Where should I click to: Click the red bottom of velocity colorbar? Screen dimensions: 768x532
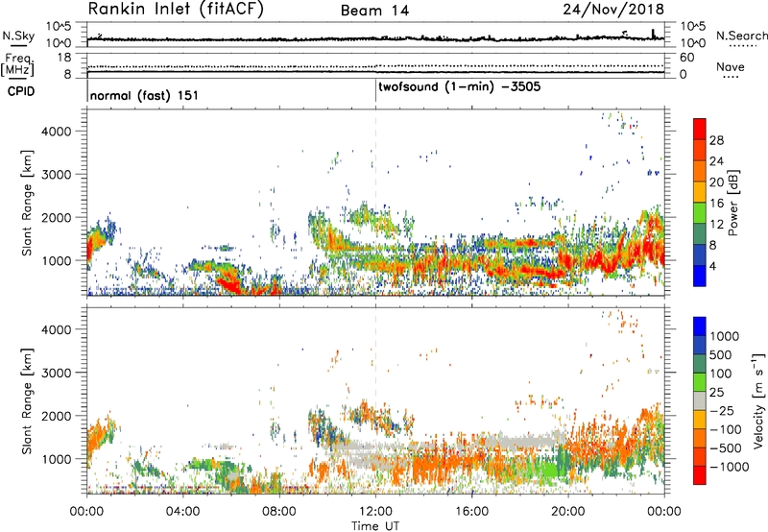pyautogui.click(x=700, y=475)
